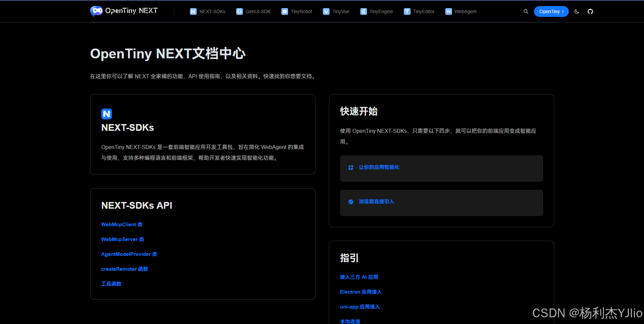Click the GenUI-SDK nav icon
This screenshot has height=324, width=644.
240,11
